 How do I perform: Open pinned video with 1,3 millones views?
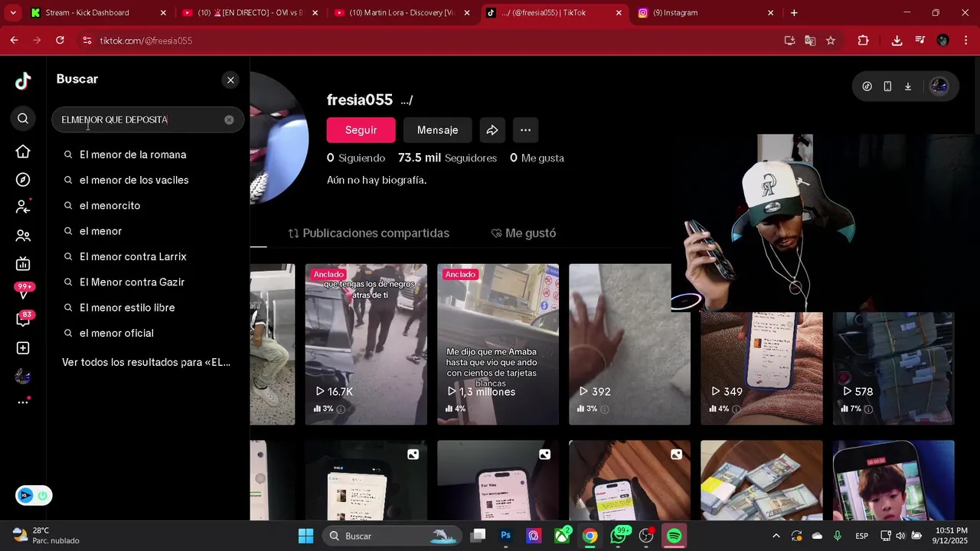498,344
